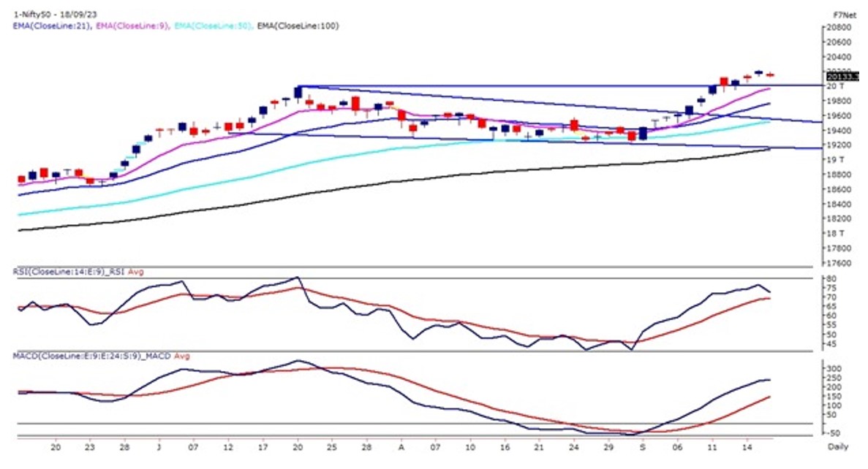Click the "A" month marker on date axis
This screenshot has height=469, width=868.
(401, 447)
